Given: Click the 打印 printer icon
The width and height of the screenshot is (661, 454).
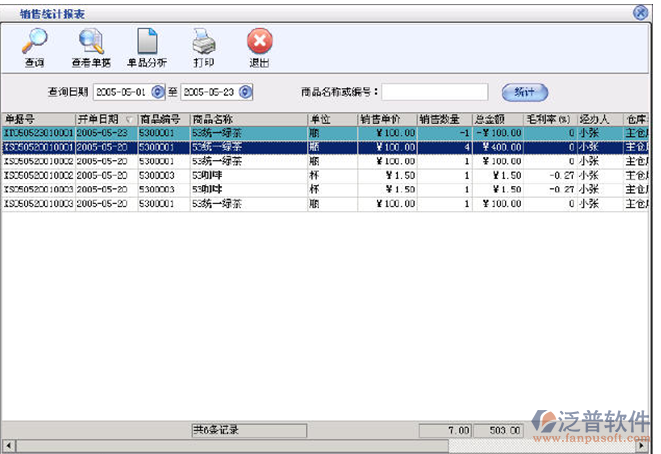Looking at the screenshot, I should tap(203, 44).
